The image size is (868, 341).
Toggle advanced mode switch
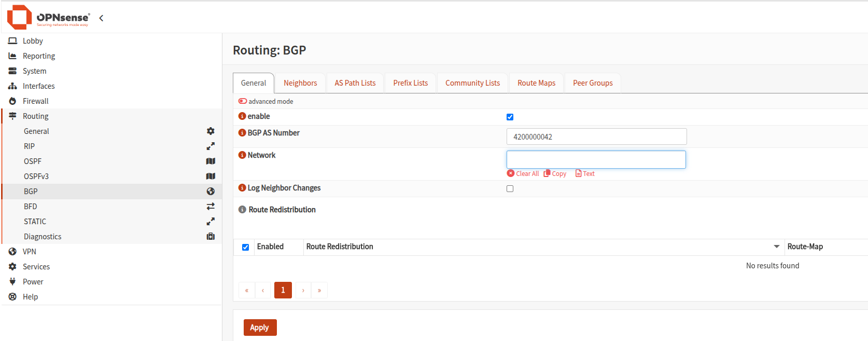(x=243, y=101)
